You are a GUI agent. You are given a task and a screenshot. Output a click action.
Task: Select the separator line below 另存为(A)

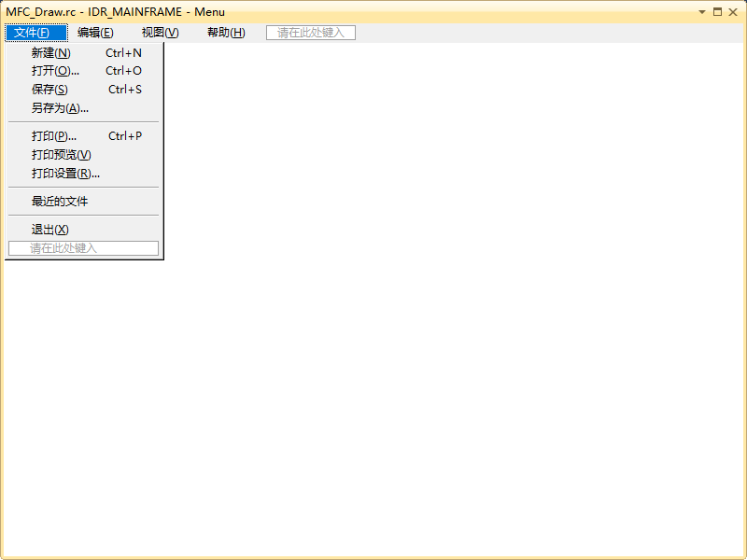84,121
